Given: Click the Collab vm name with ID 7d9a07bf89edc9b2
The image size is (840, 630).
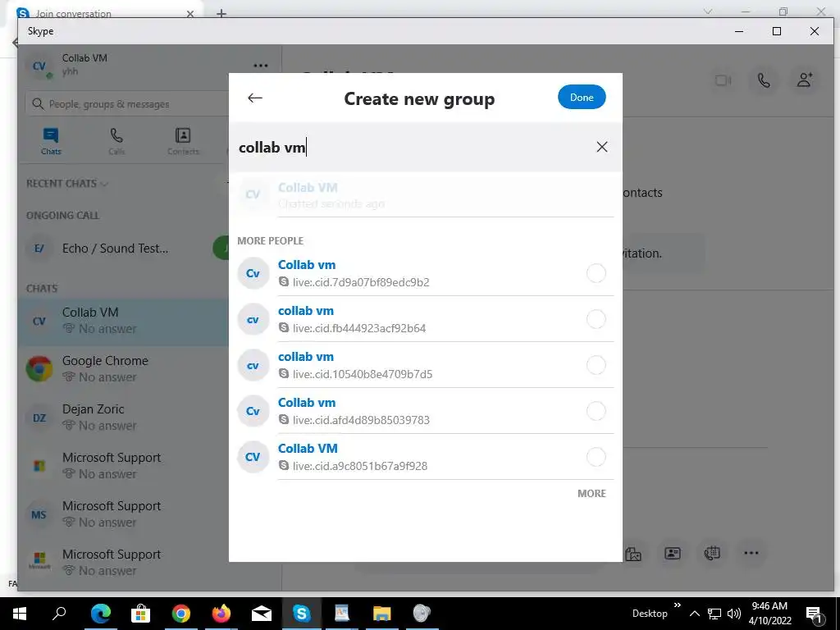Looking at the screenshot, I should pos(307,265).
